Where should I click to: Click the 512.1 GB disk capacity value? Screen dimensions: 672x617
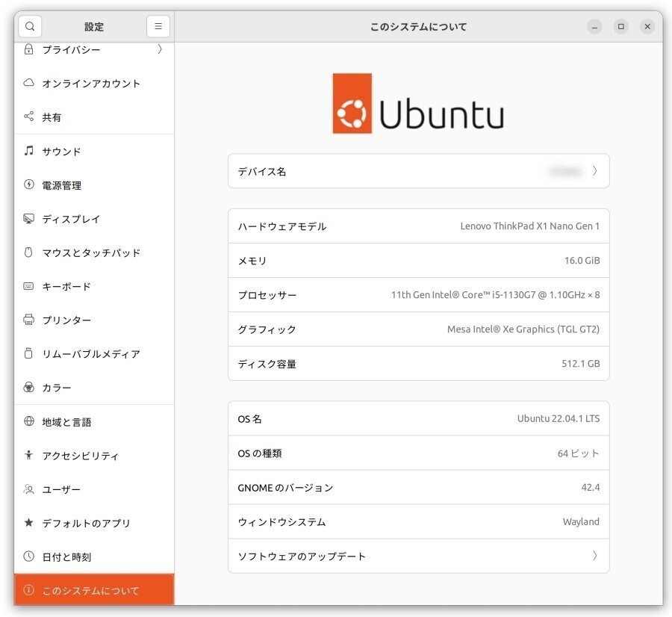point(581,364)
